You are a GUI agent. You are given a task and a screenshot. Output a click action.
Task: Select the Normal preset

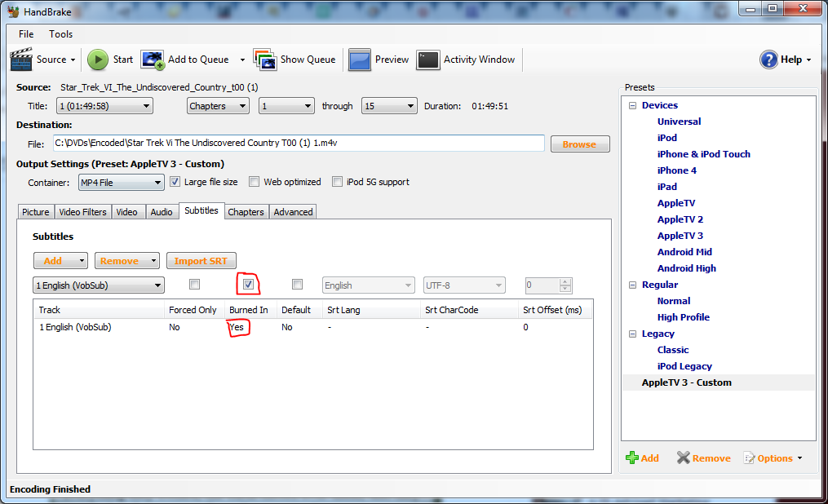[x=673, y=301]
